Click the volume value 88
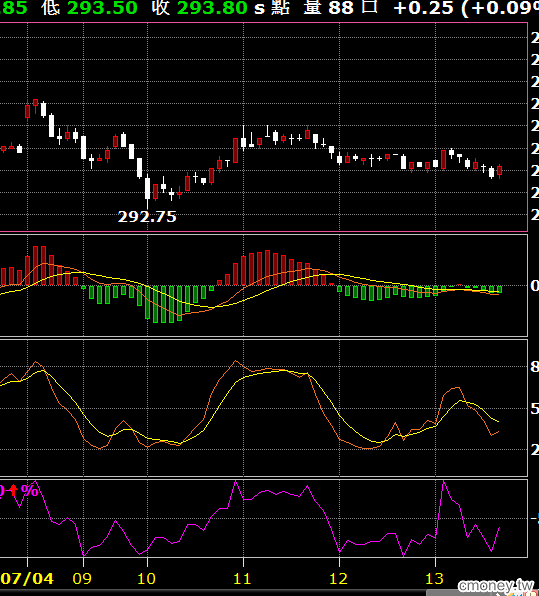Image resolution: width=539 pixels, height=596 pixels. click(341, 8)
